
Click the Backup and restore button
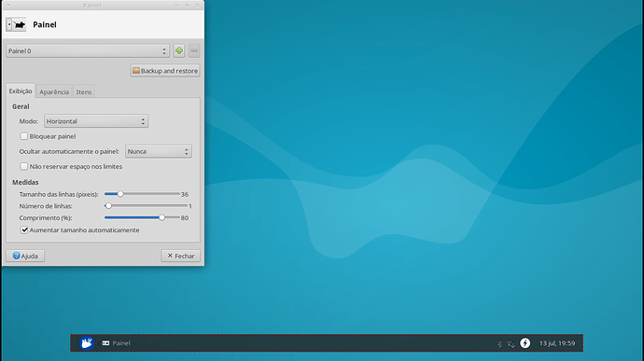click(165, 71)
